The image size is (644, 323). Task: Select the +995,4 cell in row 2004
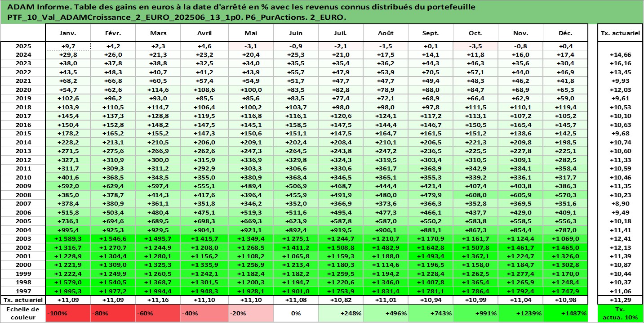[x=68, y=230]
